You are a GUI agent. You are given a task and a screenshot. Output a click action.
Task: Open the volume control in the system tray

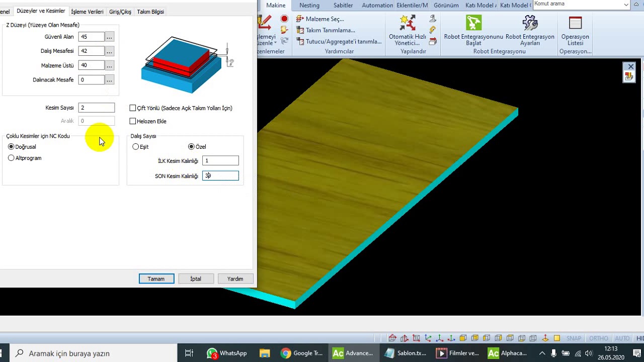point(589,353)
